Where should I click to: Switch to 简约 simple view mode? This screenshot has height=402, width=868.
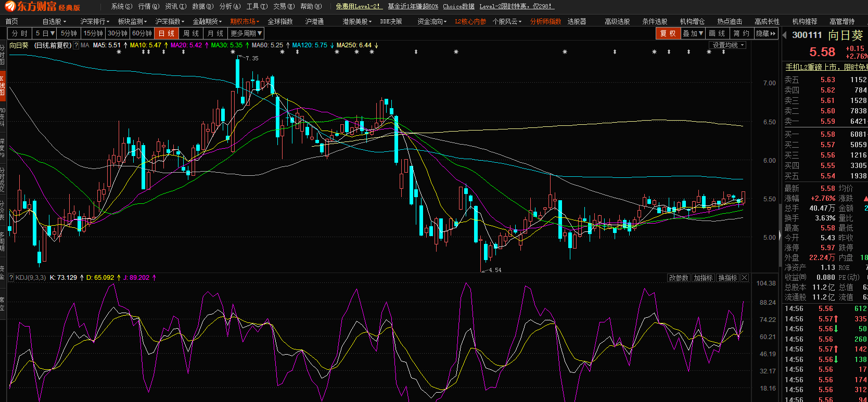(x=741, y=33)
